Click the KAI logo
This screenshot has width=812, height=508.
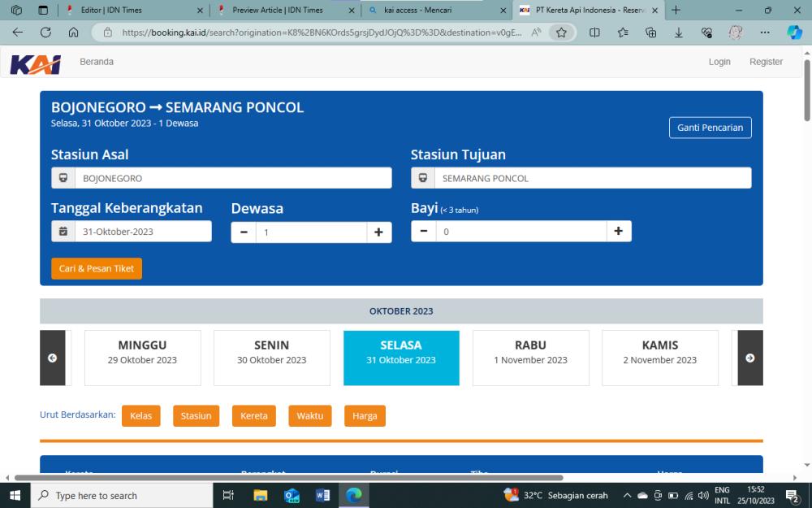35,64
